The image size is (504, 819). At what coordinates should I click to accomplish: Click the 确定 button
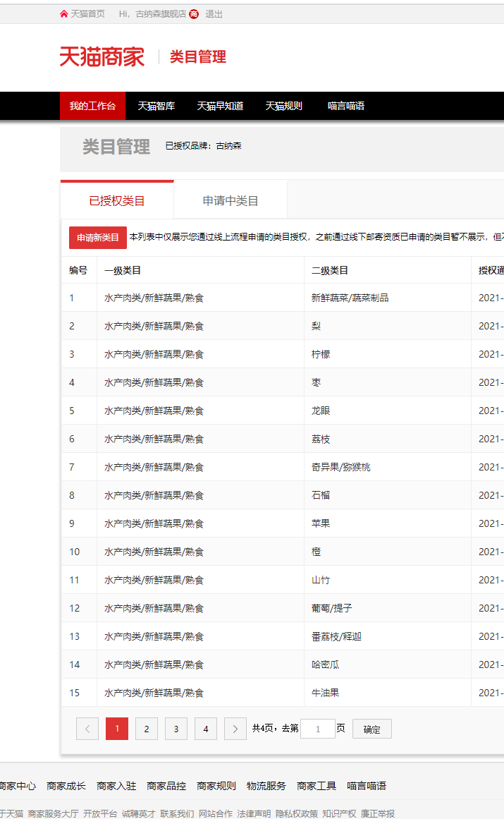[x=372, y=729]
